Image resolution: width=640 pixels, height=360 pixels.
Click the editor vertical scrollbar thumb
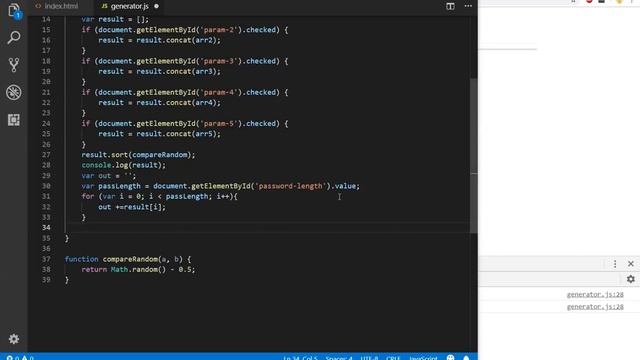473,156
